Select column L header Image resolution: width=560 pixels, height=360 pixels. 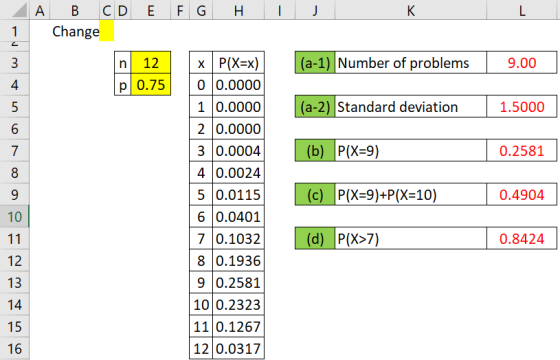522,11
